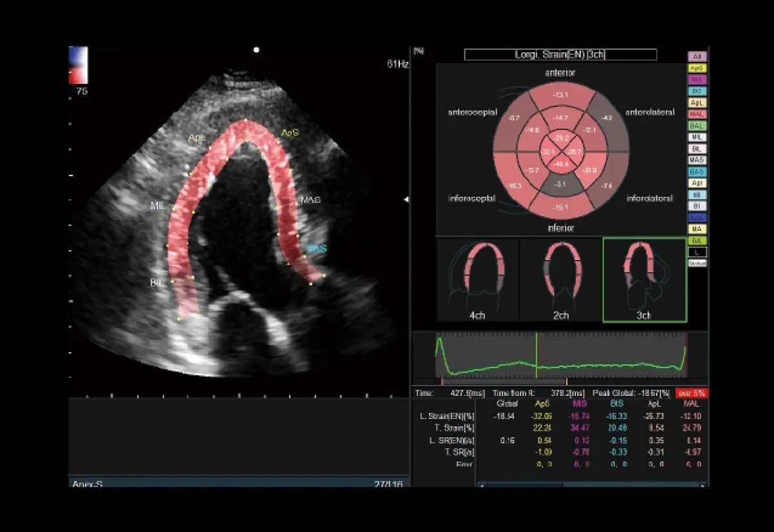Select the MAL column header
This screenshot has height=532, width=774.
tap(693, 403)
